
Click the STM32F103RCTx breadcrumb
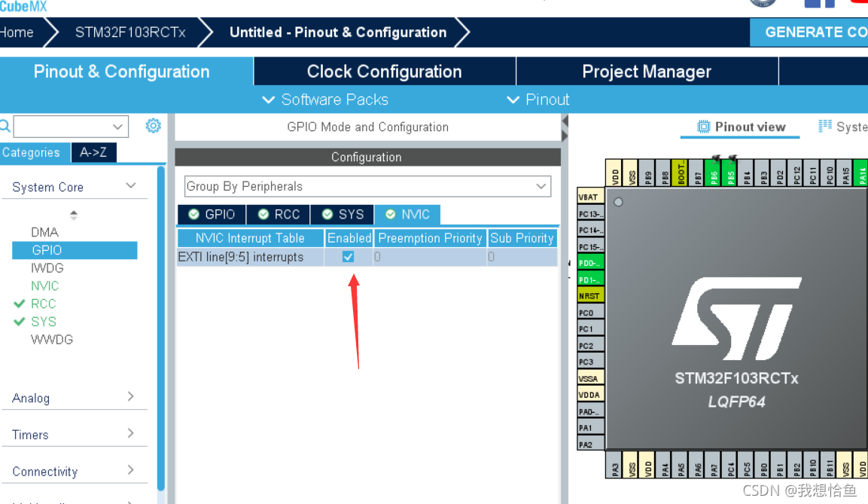coord(130,32)
